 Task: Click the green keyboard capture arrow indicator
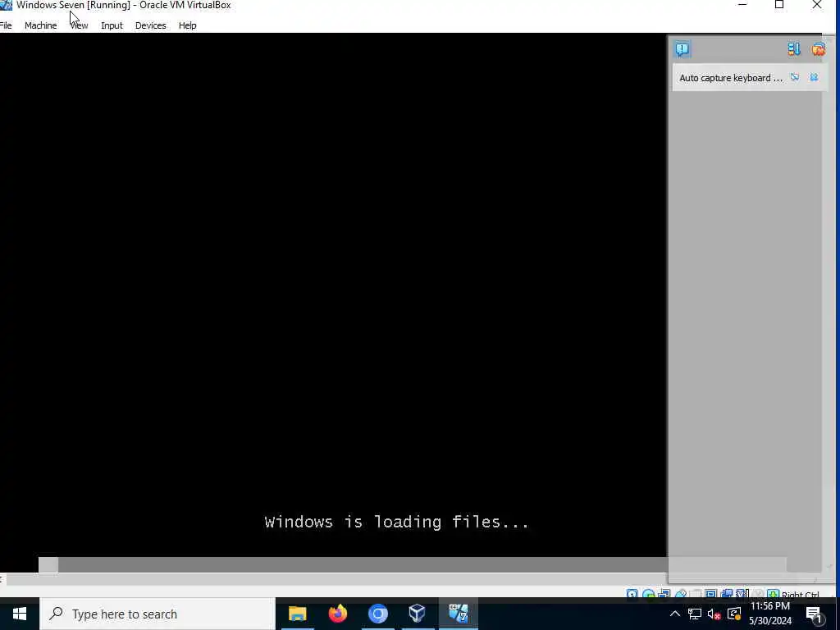[773, 594]
